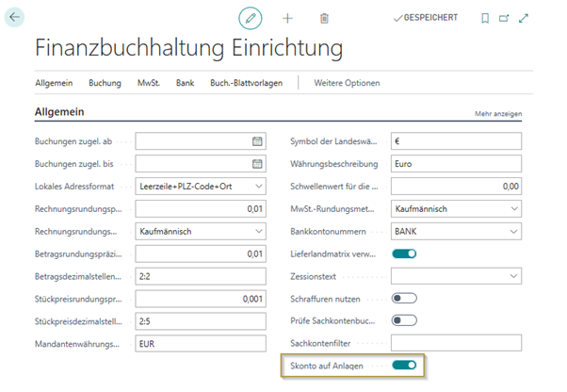
Task: Click the pencil edit icon
Action: [x=250, y=17]
